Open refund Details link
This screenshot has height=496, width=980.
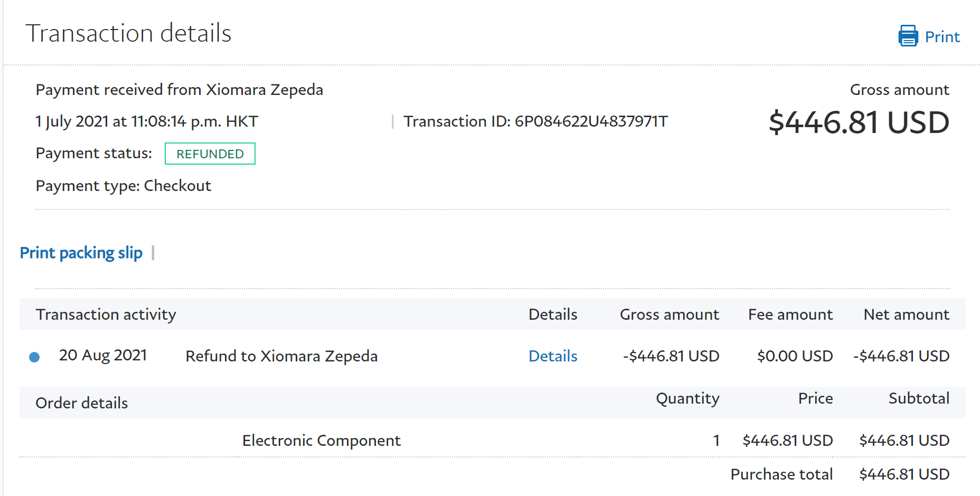tap(552, 356)
